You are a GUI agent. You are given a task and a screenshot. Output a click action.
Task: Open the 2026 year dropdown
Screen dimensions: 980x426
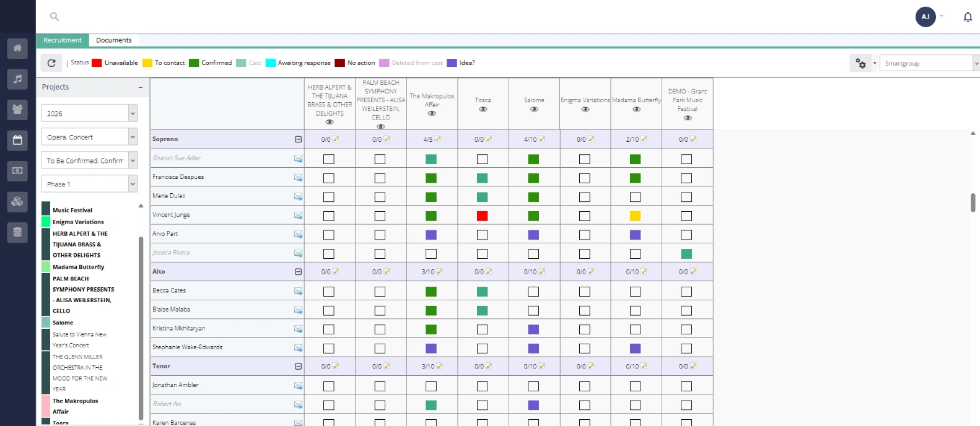[89, 113]
